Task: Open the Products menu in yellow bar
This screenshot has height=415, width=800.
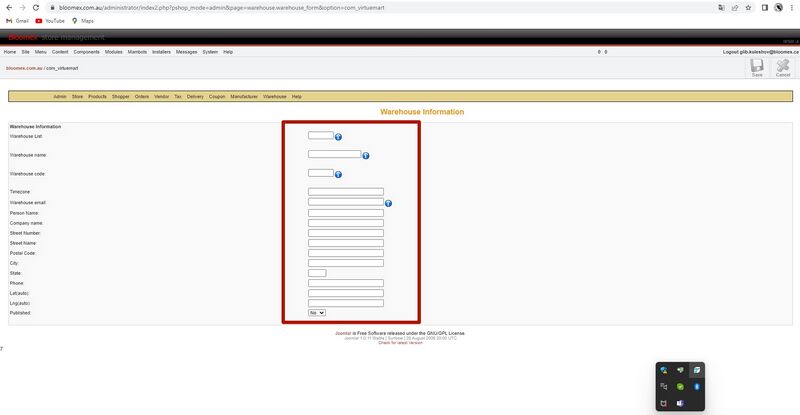Action: (97, 96)
